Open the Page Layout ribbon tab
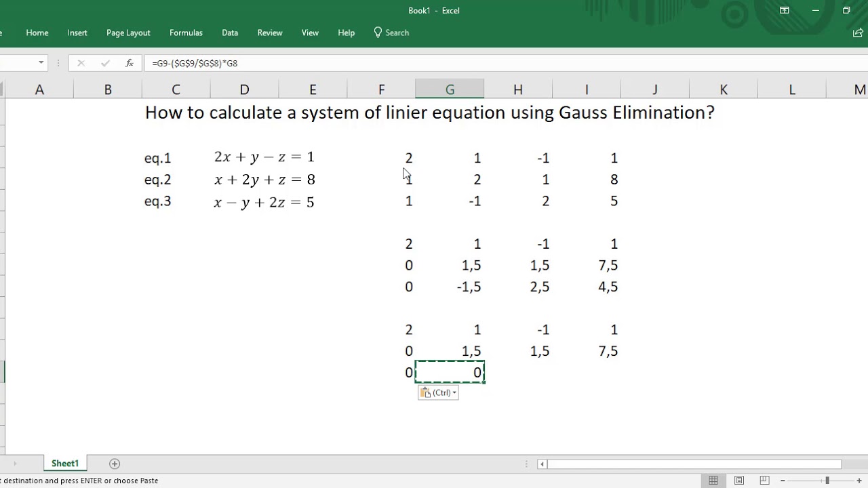 [x=128, y=33]
